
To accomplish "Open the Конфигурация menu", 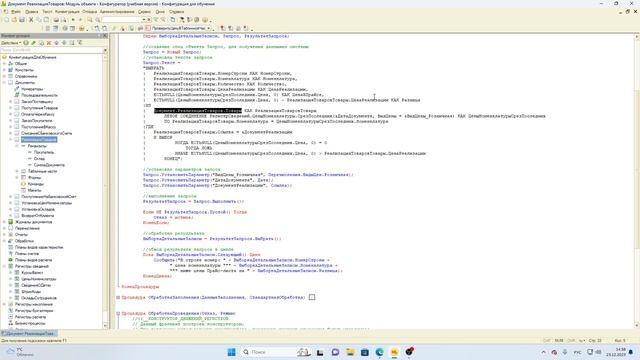I will pyautogui.click(x=67, y=12).
